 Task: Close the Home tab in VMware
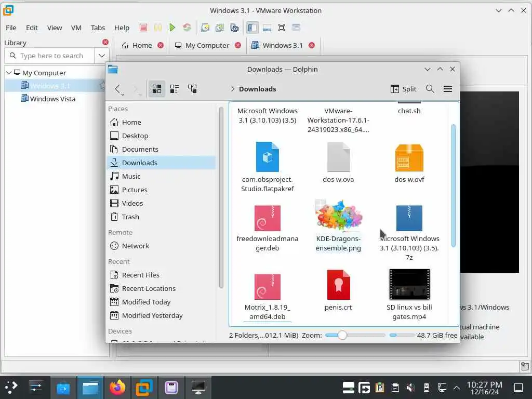click(x=161, y=45)
